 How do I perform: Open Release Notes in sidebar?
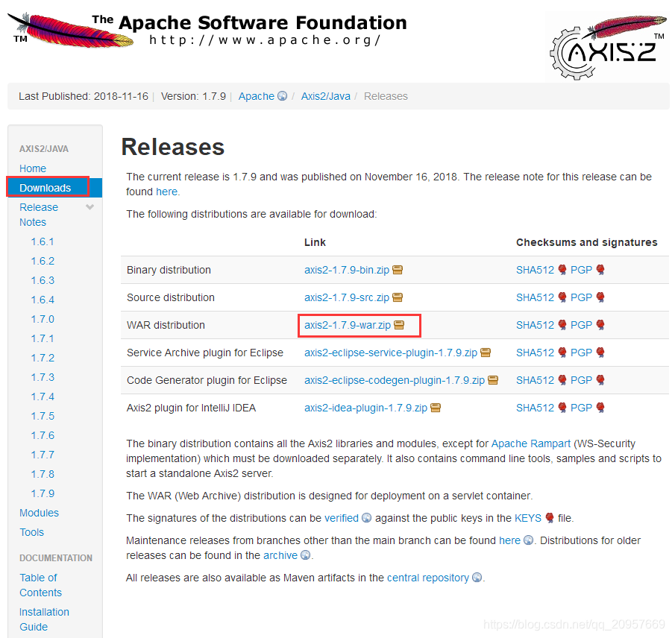click(x=39, y=215)
